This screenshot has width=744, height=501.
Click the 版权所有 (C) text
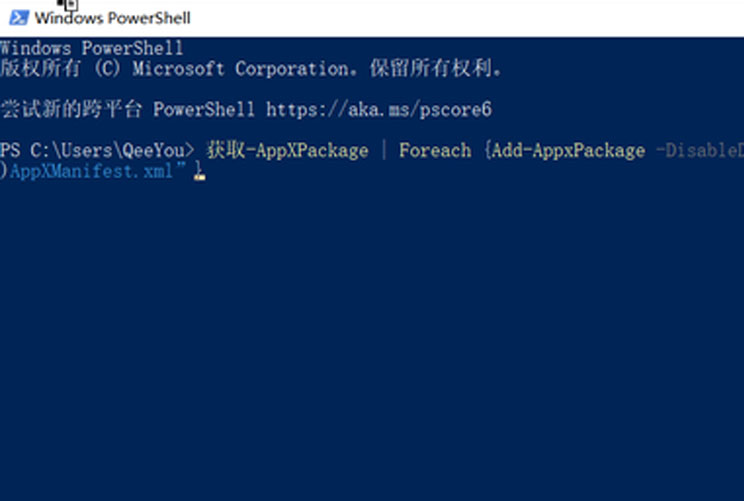click(x=60, y=69)
